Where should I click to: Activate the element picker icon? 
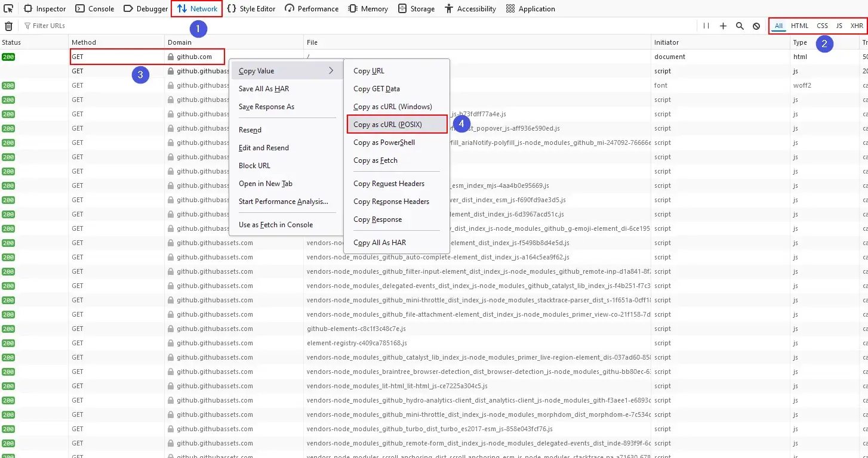click(x=8, y=9)
